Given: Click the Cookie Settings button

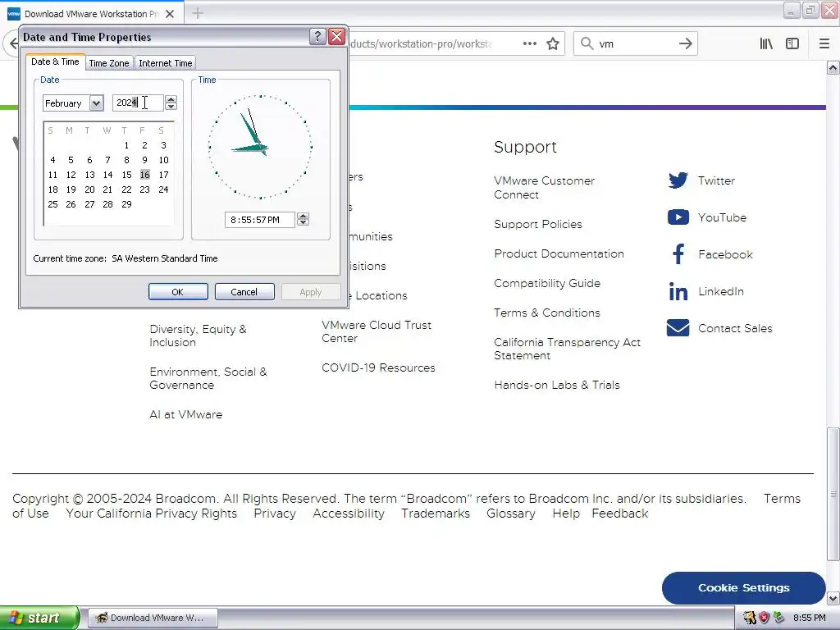Looking at the screenshot, I should (x=743, y=587).
